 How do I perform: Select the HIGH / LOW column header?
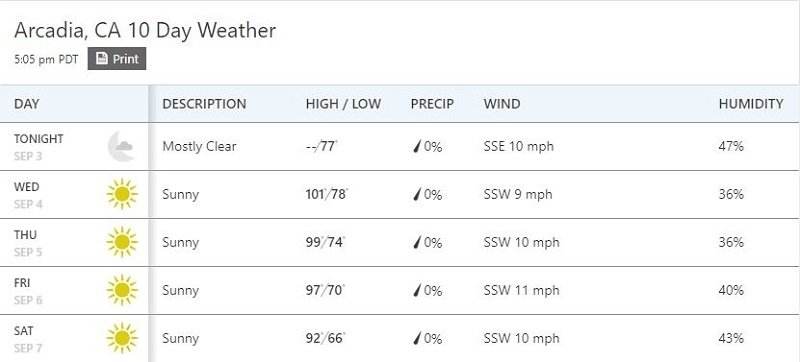[343, 104]
